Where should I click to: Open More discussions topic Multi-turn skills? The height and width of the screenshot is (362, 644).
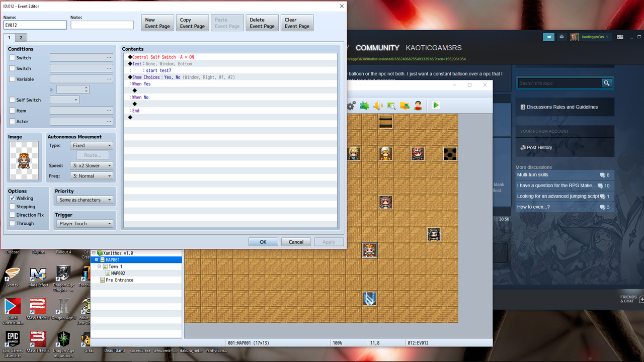pos(534,174)
